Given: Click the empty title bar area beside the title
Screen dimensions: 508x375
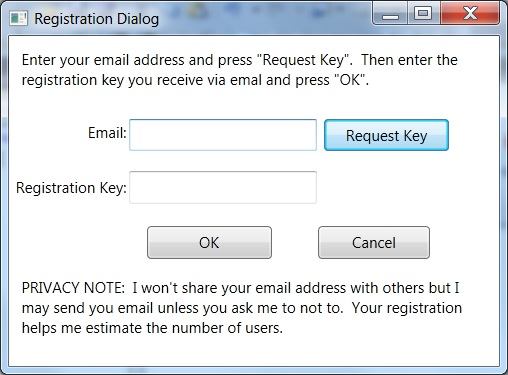Looking at the screenshot, I should point(265,17).
